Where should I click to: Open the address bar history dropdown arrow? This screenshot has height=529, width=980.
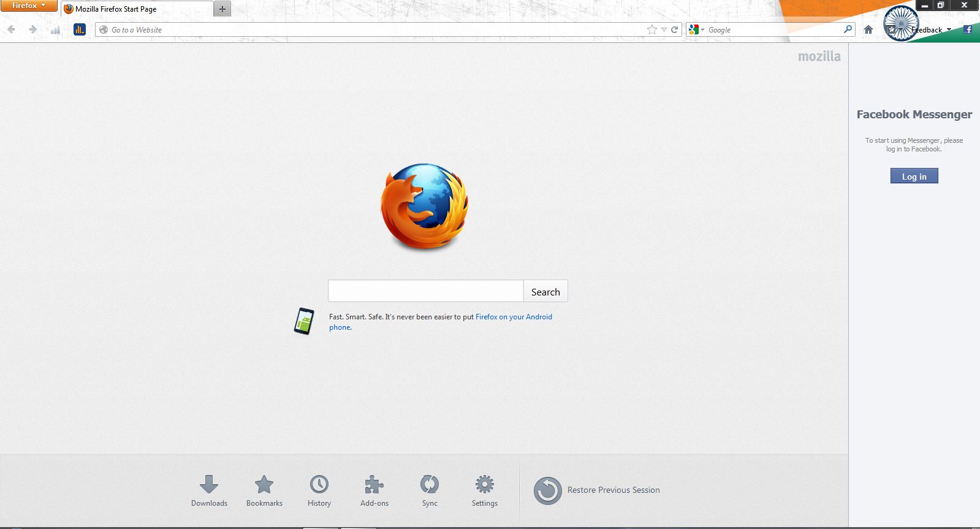click(x=664, y=29)
